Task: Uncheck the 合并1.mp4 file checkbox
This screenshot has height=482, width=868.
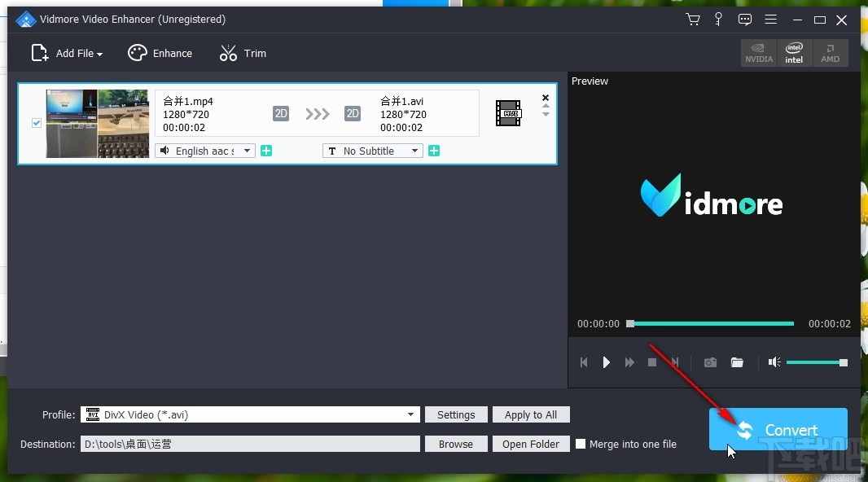Action: (37, 123)
